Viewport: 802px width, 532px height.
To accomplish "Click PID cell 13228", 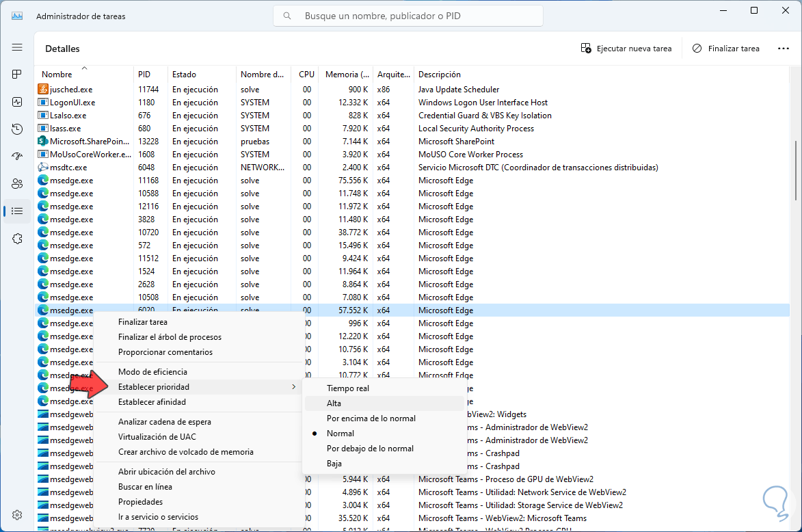I will [x=148, y=141].
